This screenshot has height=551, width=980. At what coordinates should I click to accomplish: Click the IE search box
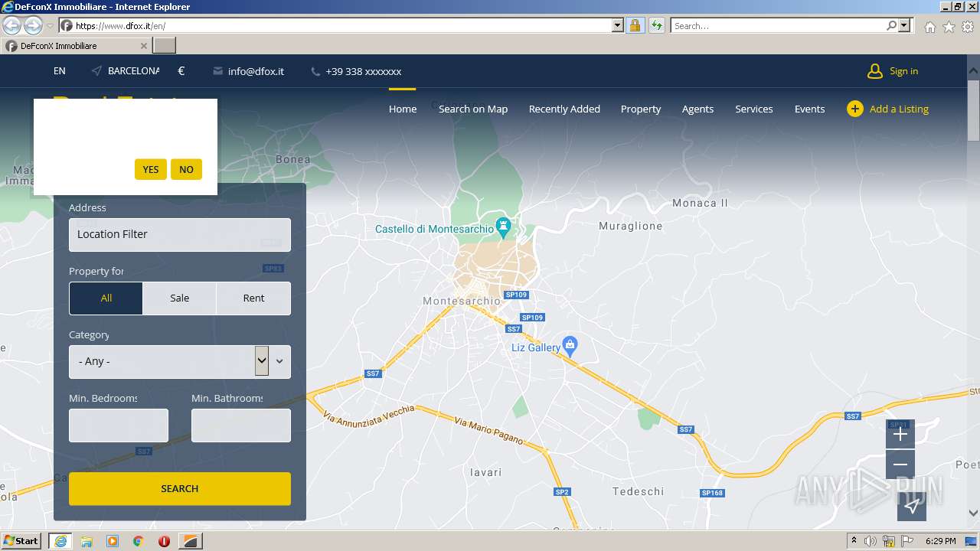tap(779, 26)
